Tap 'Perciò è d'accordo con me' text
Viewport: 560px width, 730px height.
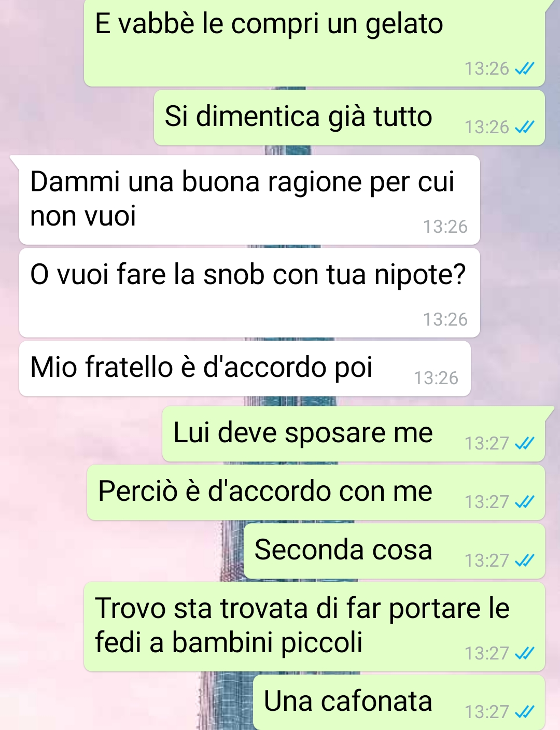(x=265, y=492)
